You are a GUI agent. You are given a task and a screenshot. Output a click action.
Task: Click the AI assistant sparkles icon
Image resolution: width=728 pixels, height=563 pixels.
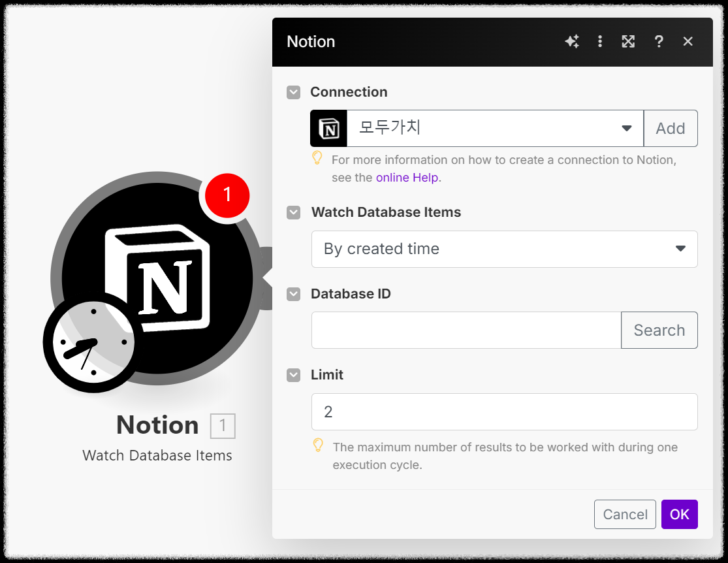[x=572, y=41]
